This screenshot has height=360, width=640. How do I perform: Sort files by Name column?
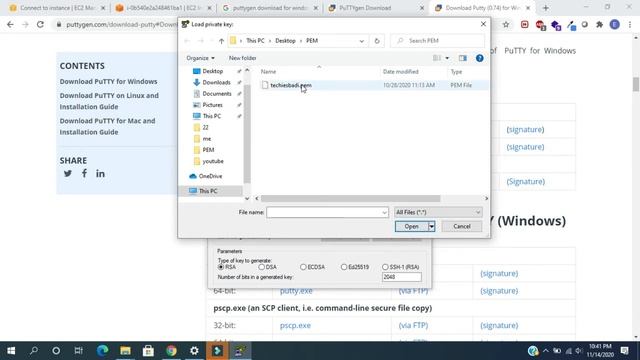coord(268,71)
